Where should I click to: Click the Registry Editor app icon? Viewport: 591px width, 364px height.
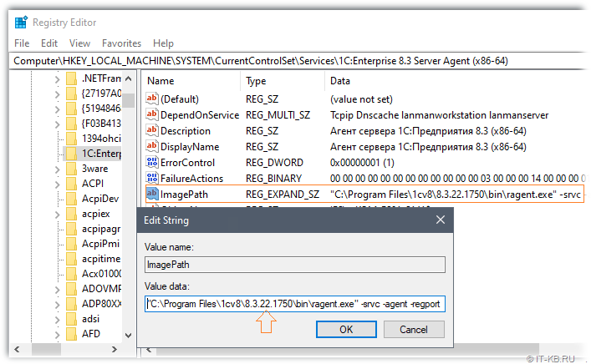pos(21,23)
